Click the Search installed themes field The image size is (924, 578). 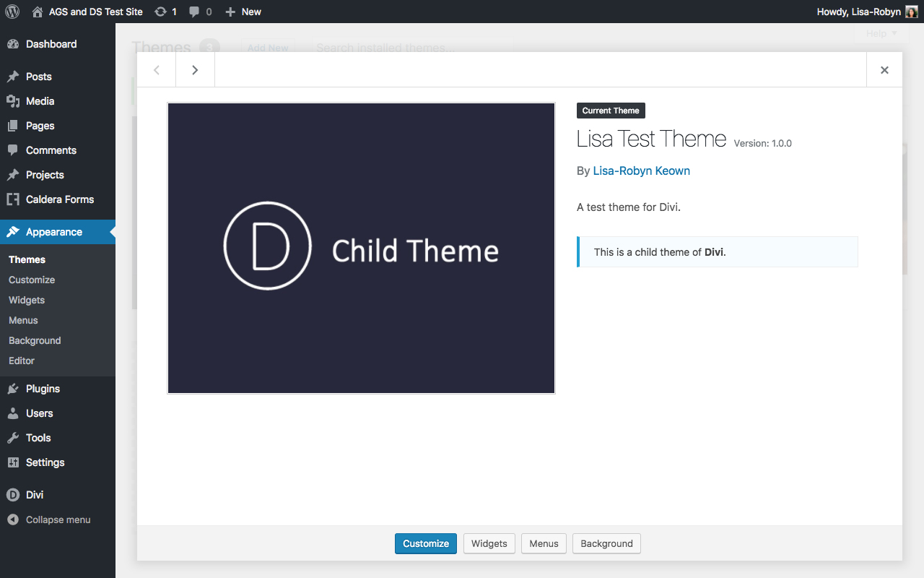412,48
